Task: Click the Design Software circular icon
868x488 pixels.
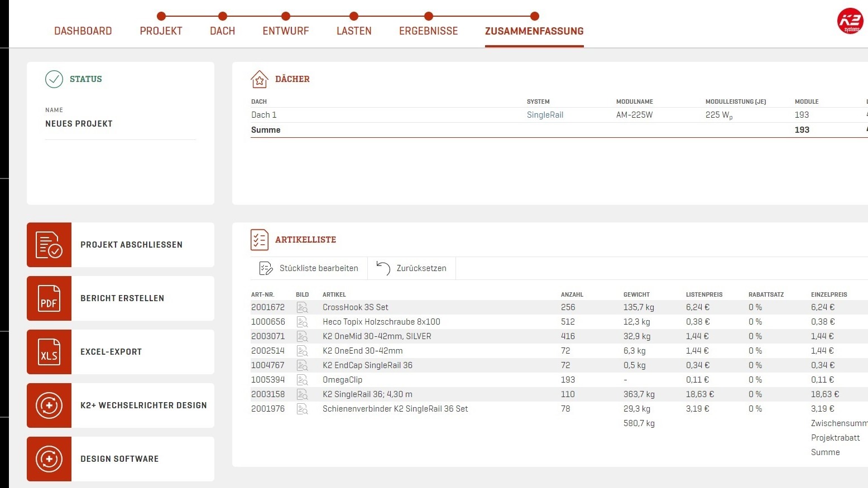Action: point(49,459)
